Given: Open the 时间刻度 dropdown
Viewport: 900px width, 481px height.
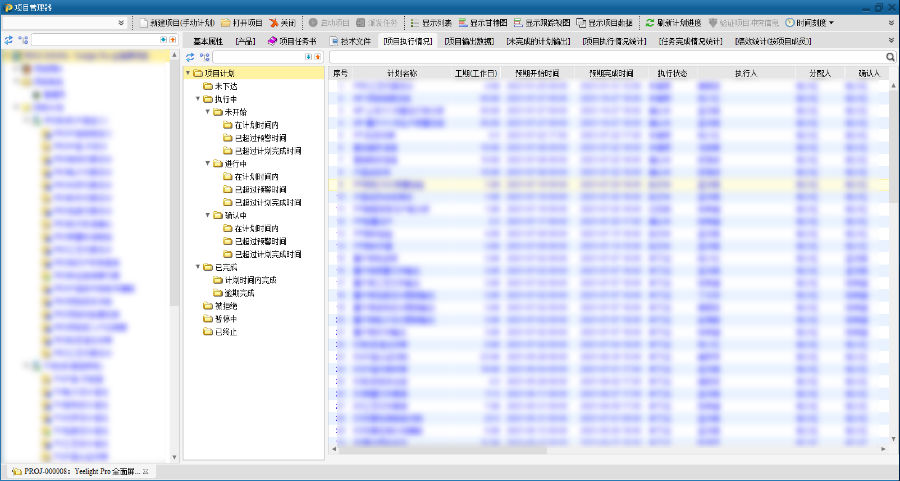Looking at the screenshot, I should [x=809, y=23].
